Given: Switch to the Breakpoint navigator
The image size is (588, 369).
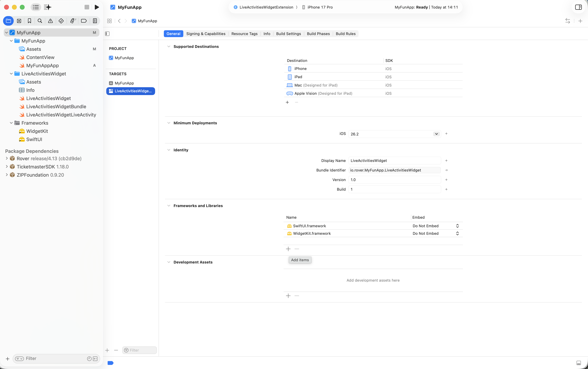Looking at the screenshot, I should [84, 21].
